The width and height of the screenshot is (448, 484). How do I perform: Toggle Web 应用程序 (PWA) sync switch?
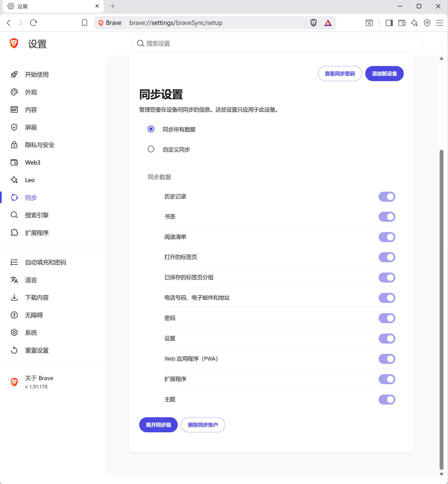click(x=387, y=359)
